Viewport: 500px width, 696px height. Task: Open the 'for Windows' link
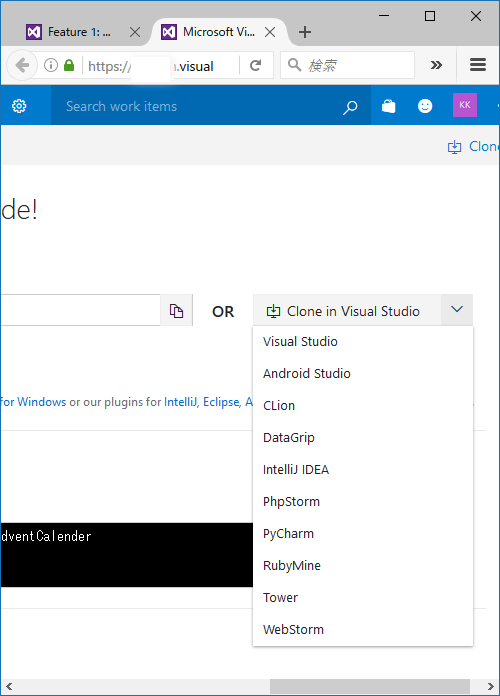[x=33, y=402]
